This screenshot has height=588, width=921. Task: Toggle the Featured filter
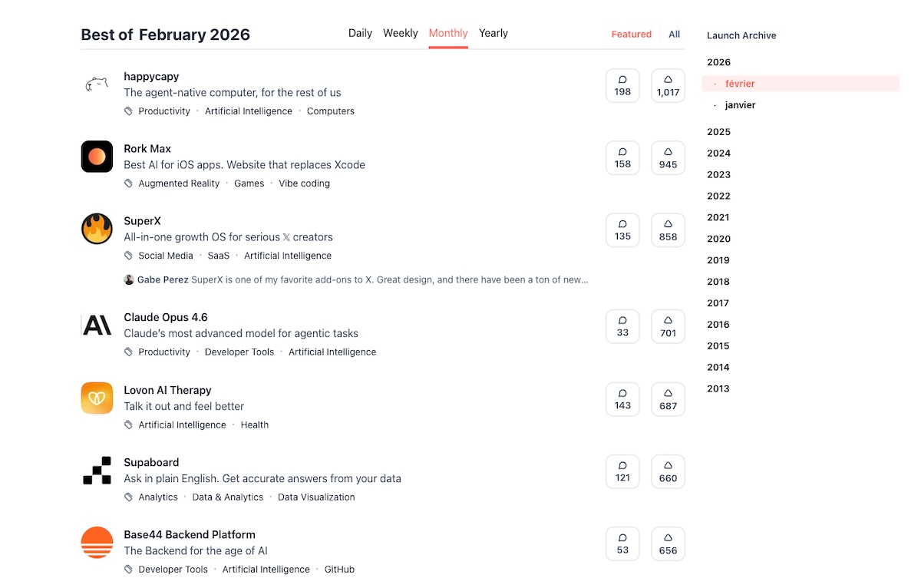(x=631, y=35)
